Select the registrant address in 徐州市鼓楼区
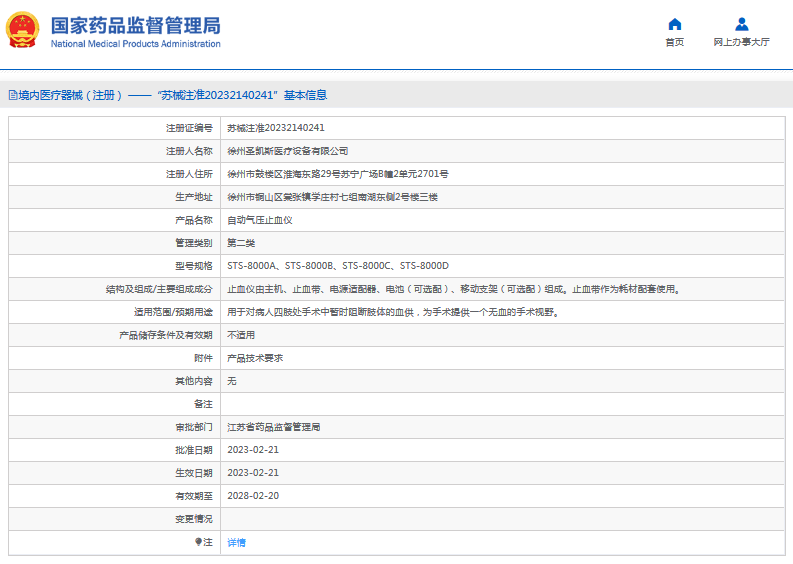793x564 pixels. point(337,174)
